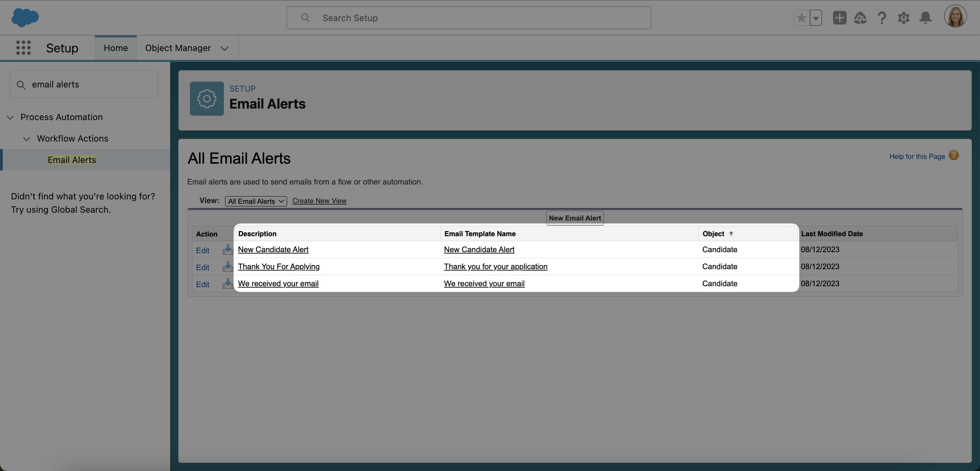
Task: Click the search magnifier in Search Setup
Action: (305, 17)
